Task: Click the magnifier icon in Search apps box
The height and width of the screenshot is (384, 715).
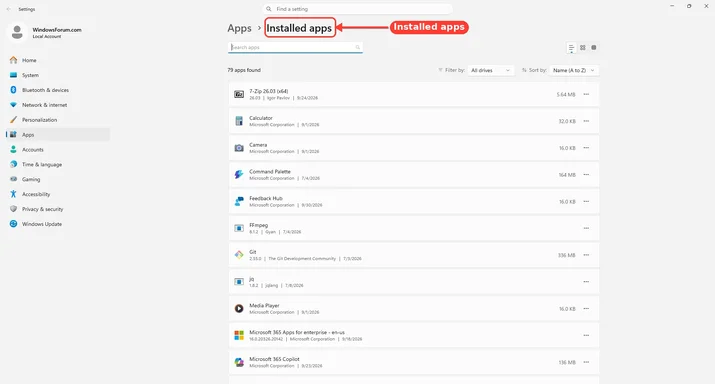Action: click(358, 47)
